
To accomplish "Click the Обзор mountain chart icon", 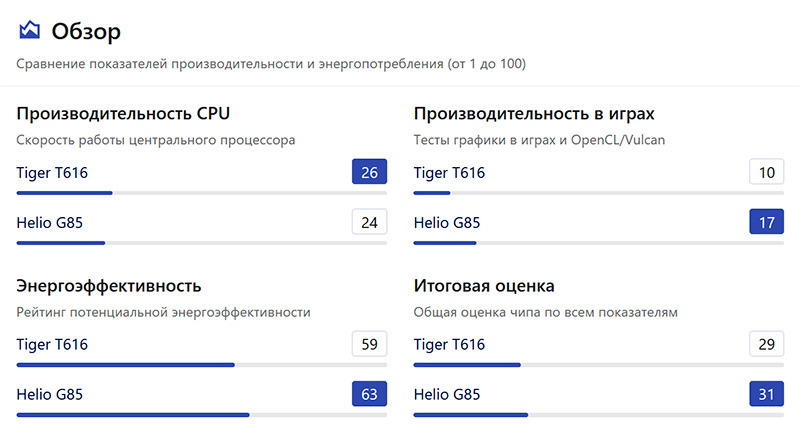I will tap(30, 31).
